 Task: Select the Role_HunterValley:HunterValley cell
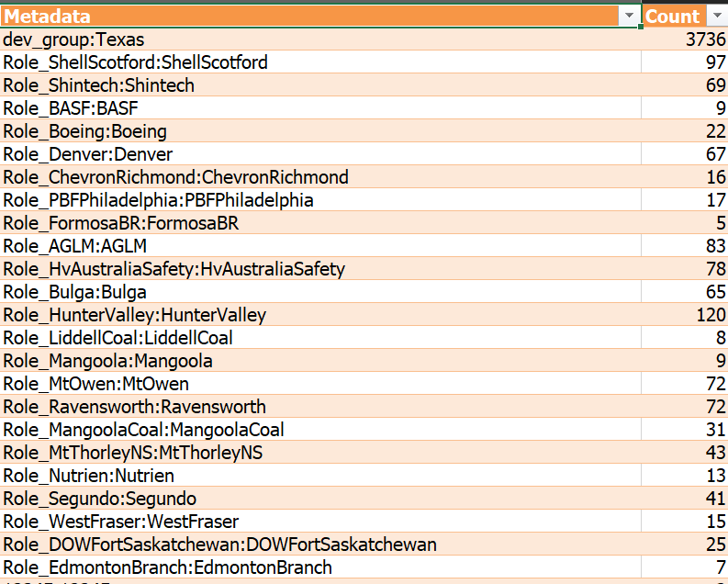pyautogui.click(x=320, y=315)
